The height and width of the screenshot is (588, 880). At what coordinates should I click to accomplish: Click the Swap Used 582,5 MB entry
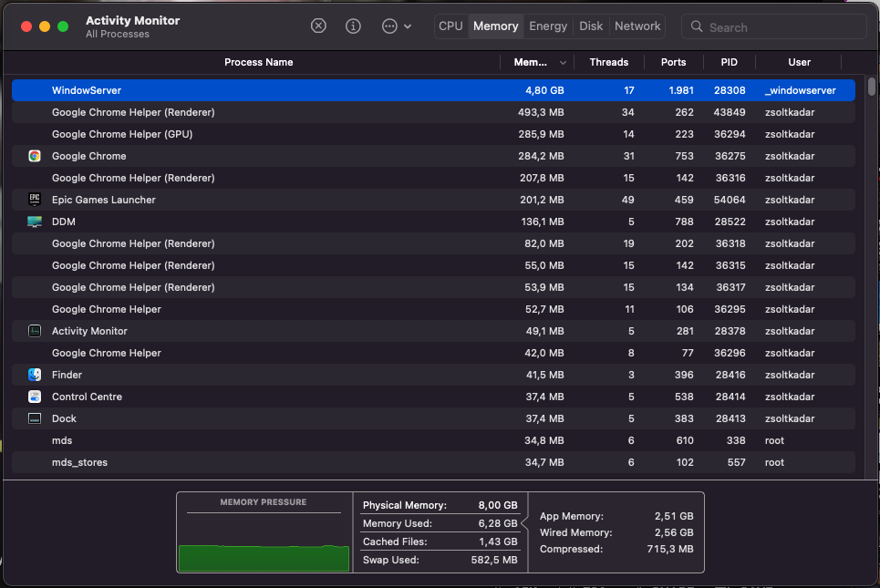click(440, 560)
